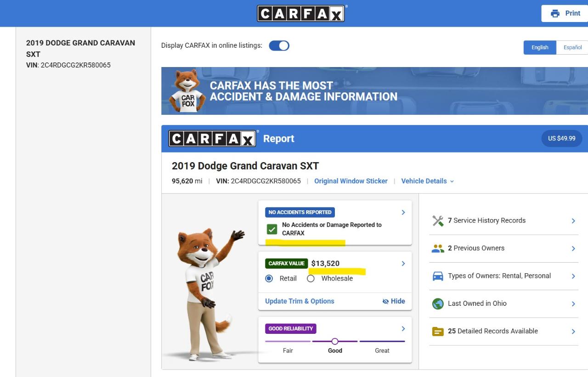Click the Great segment of reliability scale
This screenshot has width=588, height=377.
(x=382, y=341)
